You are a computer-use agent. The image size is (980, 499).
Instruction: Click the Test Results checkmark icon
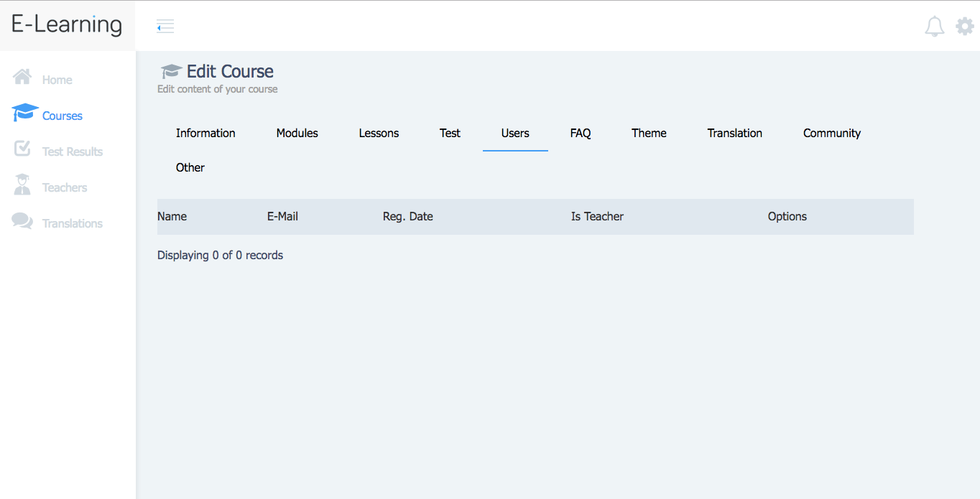click(22, 149)
